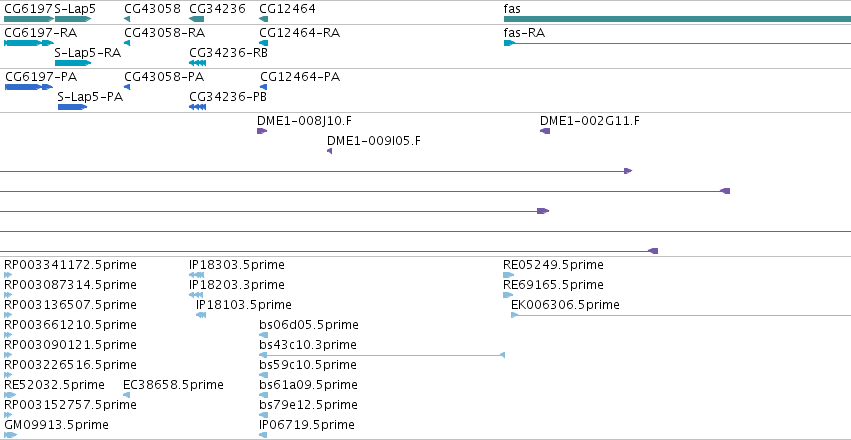The height and width of the screenshot is (440, 851).
Task: Select the EC38658.5prime EST
Action: pos(126,395)
